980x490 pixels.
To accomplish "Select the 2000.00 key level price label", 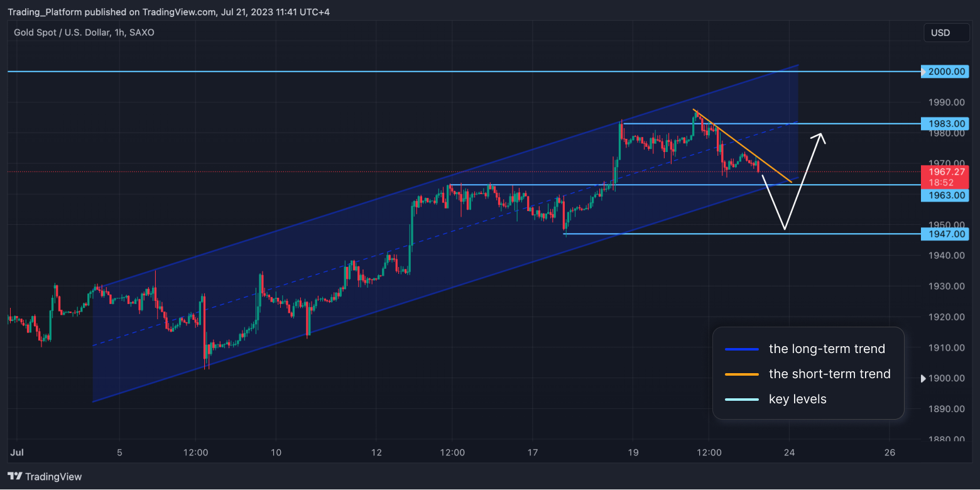I will (945, 72).
